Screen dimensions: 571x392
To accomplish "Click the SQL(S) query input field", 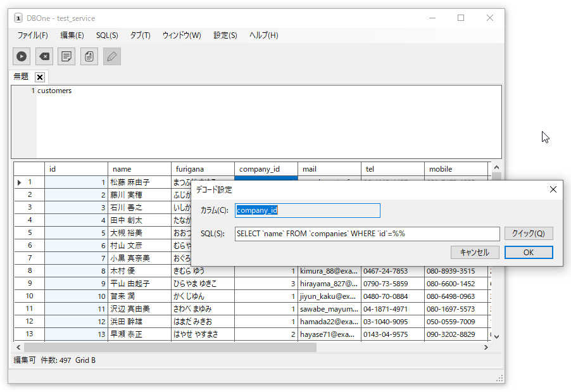I will tap(367, 234).
